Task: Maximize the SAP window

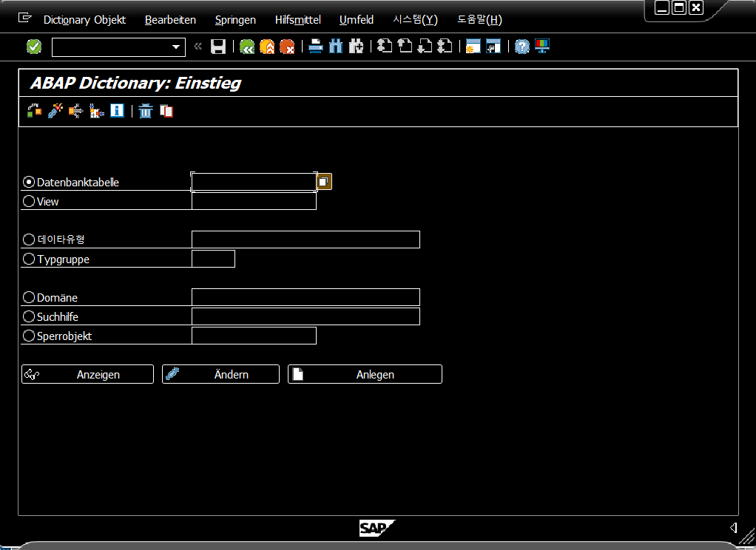Action: coord(679,7)
